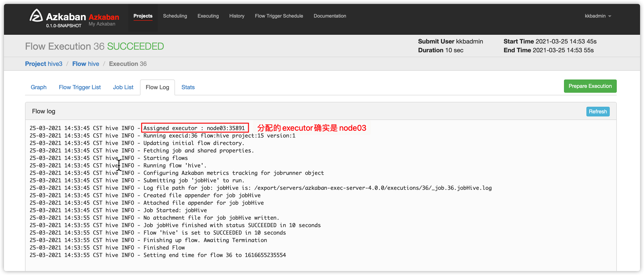
Task: Click the 'Log file path for job' line
Action: pyautogui.click(x=260, y=188)
